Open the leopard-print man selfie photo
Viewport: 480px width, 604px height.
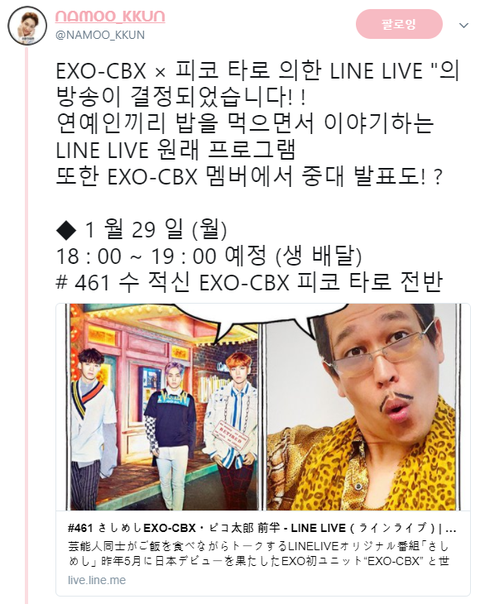point(362,407)
